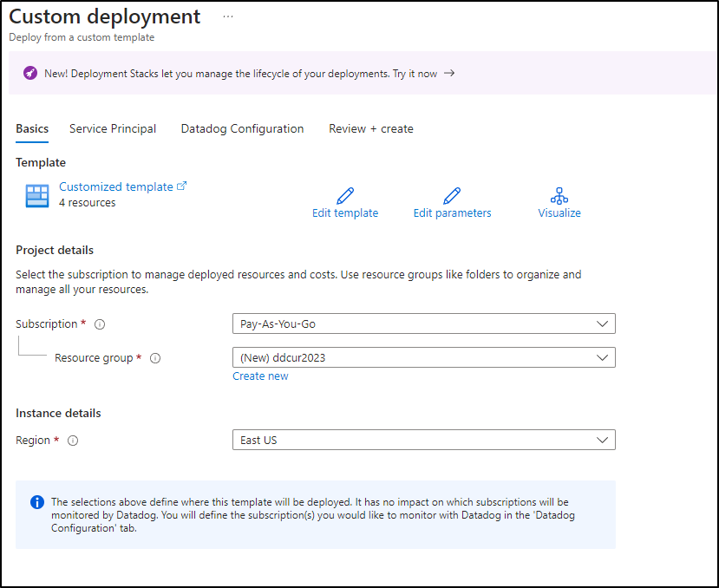Click the blue info icon in the notice box
Screen dimensions: 719x588
[x=37, y=502]
